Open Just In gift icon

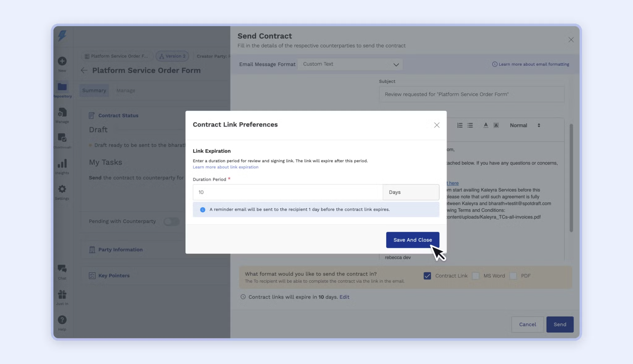tap(62, 294)
